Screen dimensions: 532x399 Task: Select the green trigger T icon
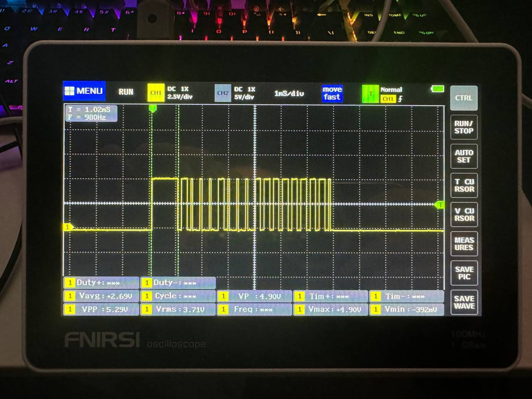click(370, 94)
